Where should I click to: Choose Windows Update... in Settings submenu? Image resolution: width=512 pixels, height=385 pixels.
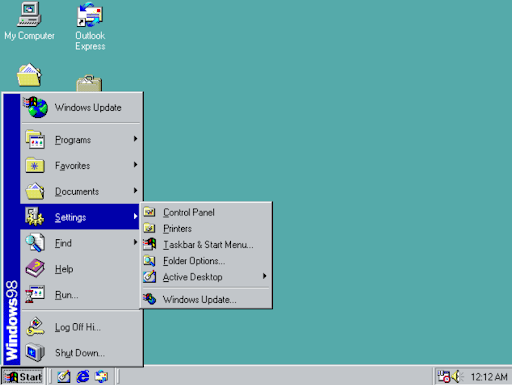(206, 299)
